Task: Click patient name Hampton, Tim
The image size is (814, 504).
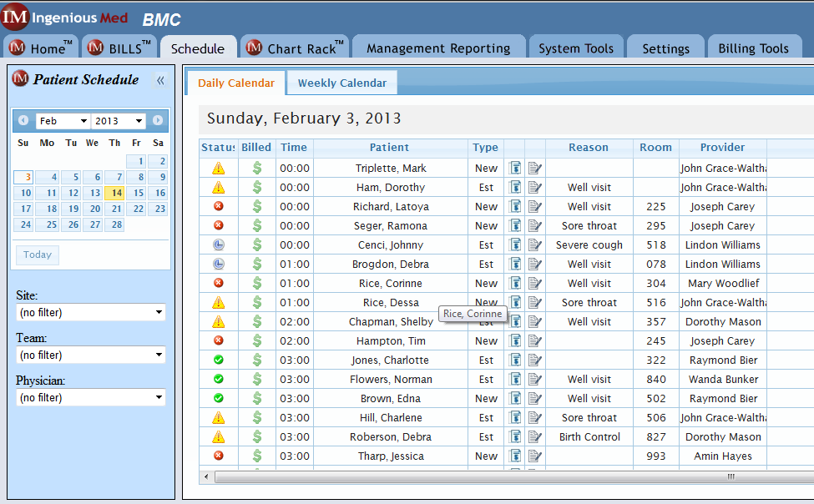Action: point(391,341)
